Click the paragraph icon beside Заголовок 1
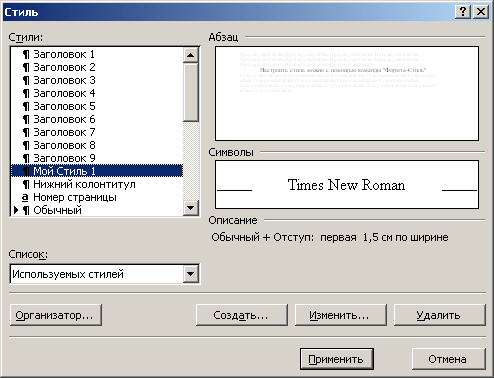This screenshot has height=378, width=494. [x=26, y=54]
